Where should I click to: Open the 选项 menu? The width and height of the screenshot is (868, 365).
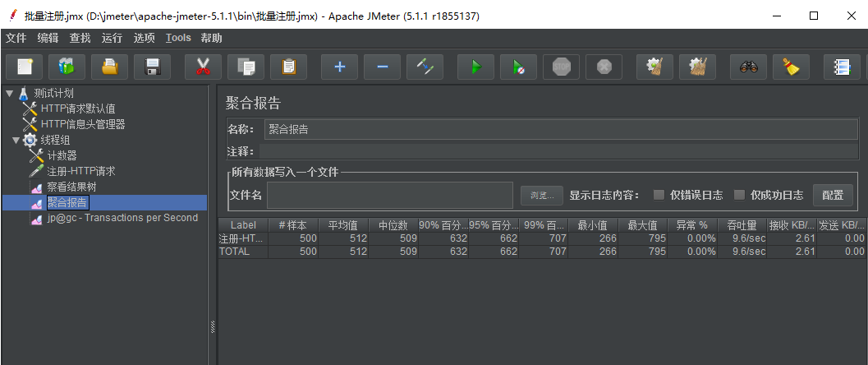pyautogui.click(x=144, y=38)
